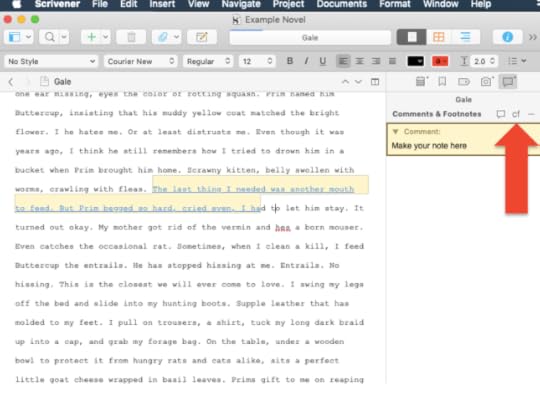The height and width of the screenshot is (393, 540).
Task: Open the search options dropdown arrow
Action: [x=64, y=37]
